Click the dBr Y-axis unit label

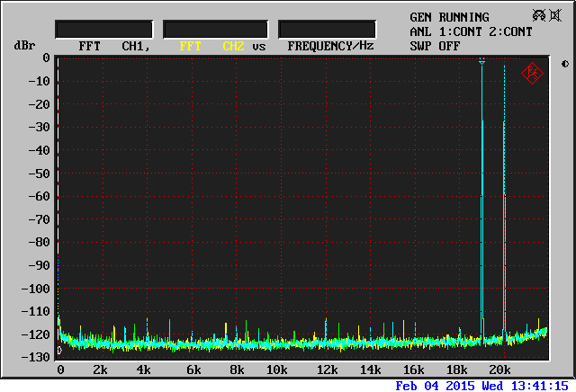(22, 45)
